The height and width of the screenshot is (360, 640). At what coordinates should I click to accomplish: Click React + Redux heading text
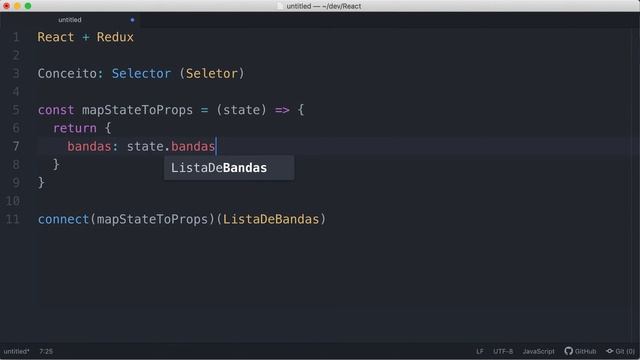[x=86, y=37]
